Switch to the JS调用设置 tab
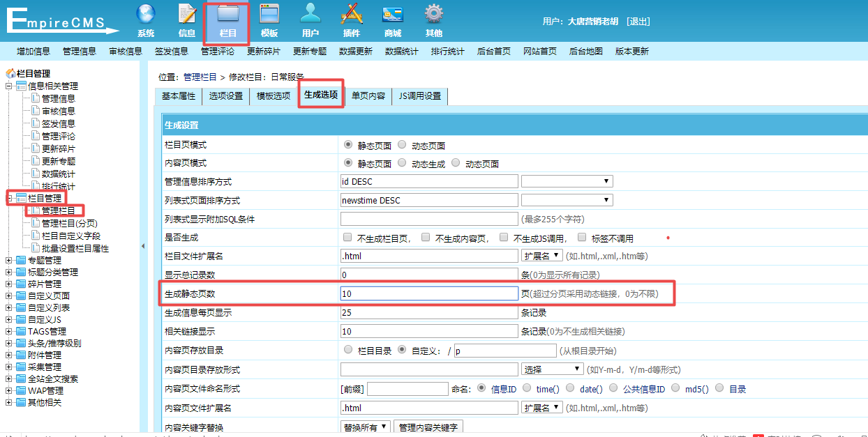The image size is (868, 437). coord(419,96)
